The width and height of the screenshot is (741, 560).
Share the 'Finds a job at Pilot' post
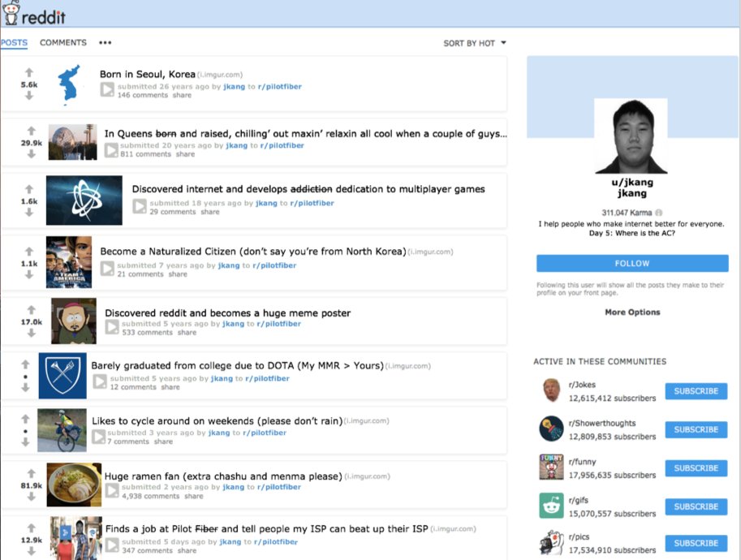coord(187,550)
